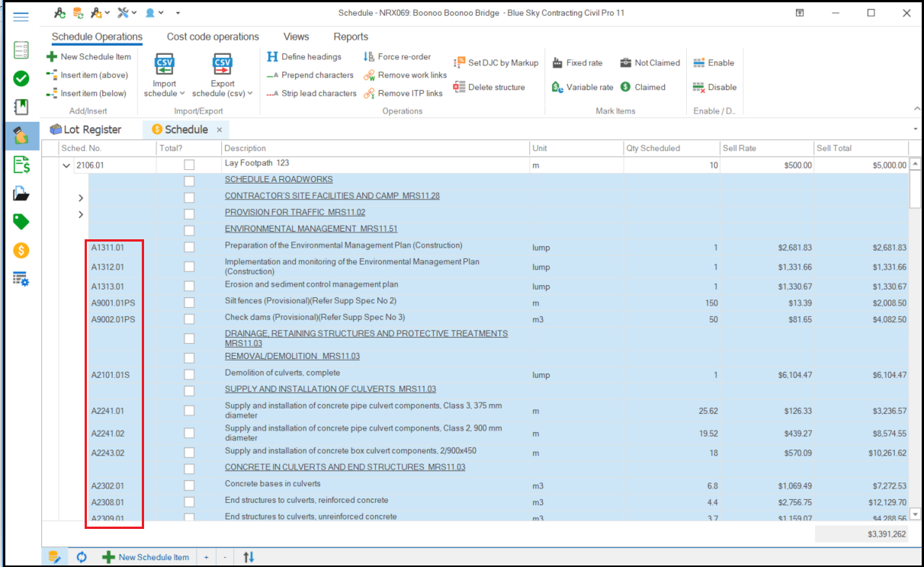924x567 pixels.
Task: Click Force re-order
Action: [397, 56]
